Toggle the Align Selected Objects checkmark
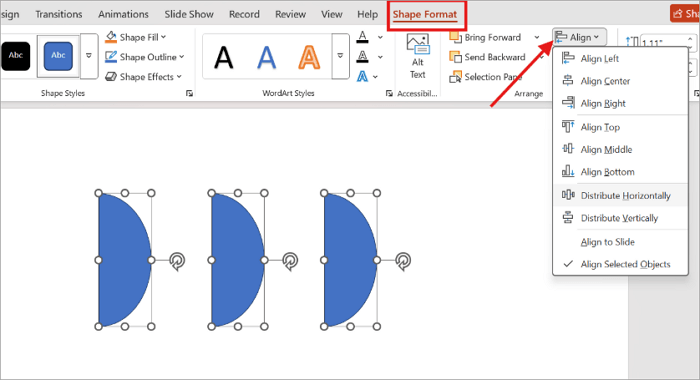The image size is (700, 380). pos(568,264)
